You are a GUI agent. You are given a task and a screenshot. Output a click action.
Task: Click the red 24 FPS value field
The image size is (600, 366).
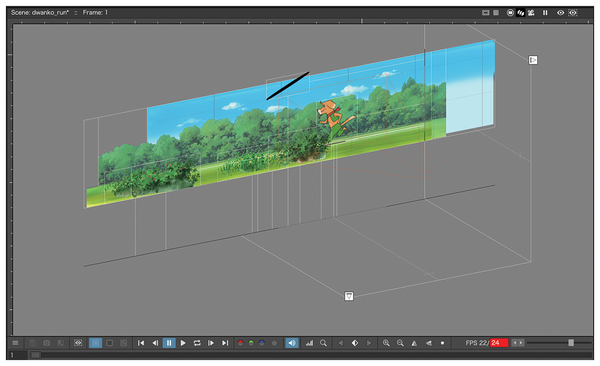[x=499, y=343]
